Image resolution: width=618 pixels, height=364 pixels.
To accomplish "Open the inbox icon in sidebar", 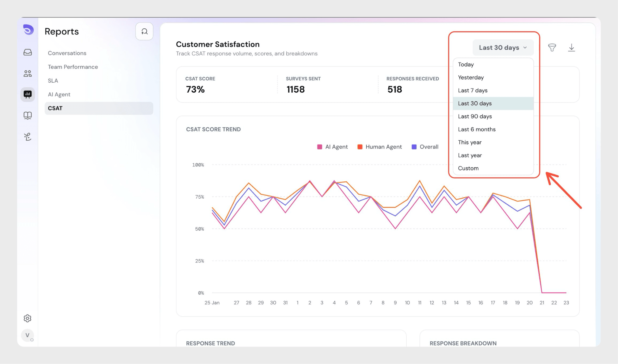I will [27, 53].
